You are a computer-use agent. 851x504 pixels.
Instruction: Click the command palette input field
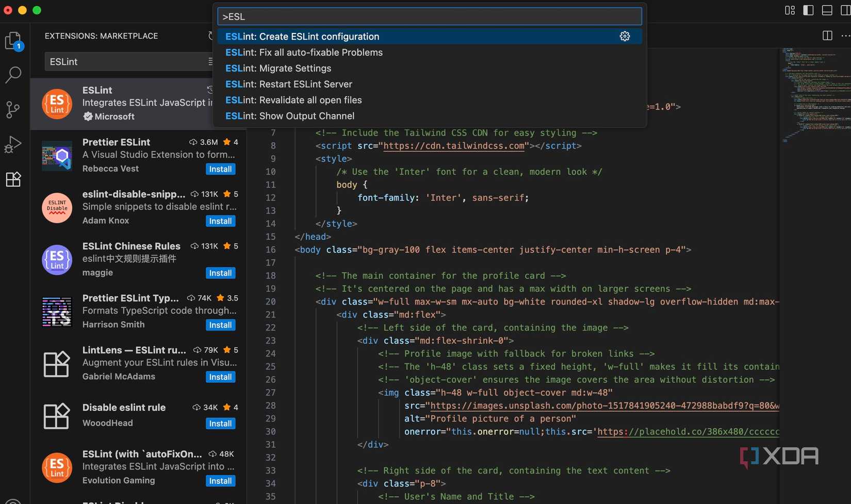[x=429, y=16]
